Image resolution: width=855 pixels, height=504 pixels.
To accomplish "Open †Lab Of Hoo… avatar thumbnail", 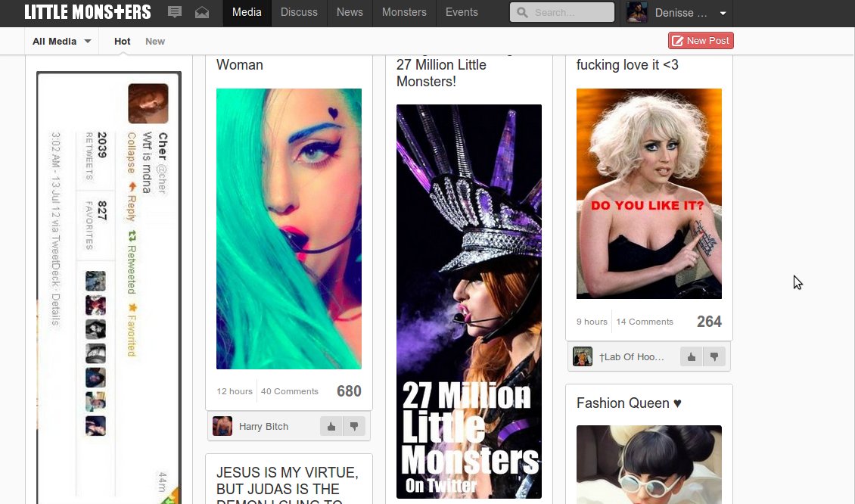I will (x=583, y=356).
